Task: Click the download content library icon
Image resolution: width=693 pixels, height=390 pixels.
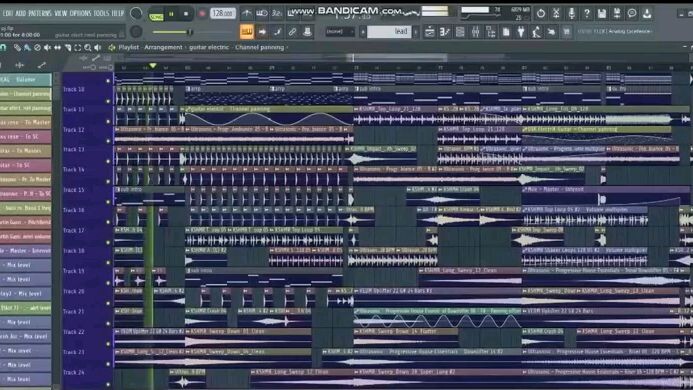Action: 647,14
